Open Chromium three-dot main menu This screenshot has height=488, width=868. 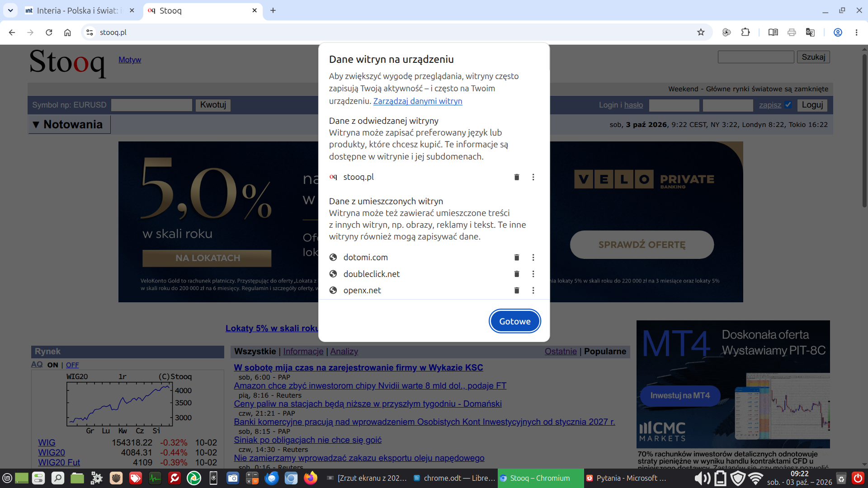(x=856, y=33)
